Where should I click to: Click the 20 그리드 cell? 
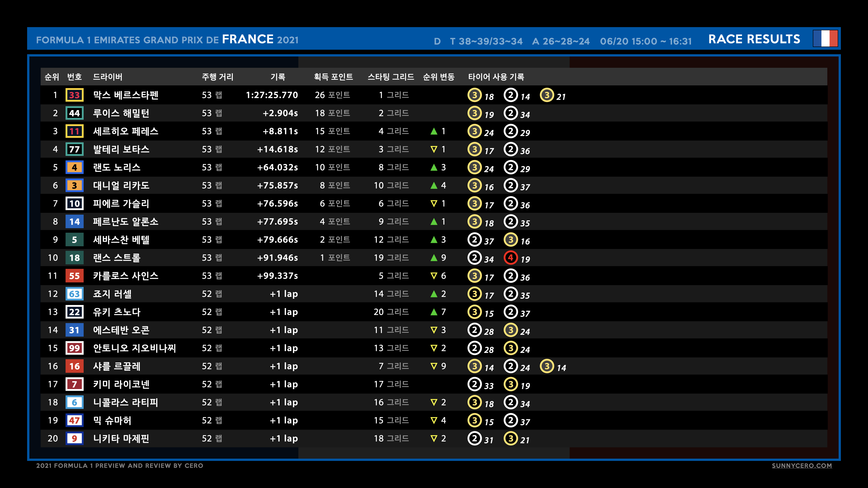(x=391, y=312)
